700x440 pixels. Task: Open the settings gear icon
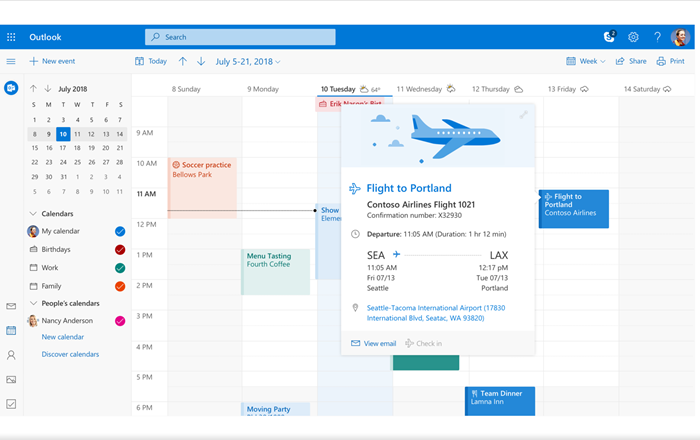pos(633,37)
